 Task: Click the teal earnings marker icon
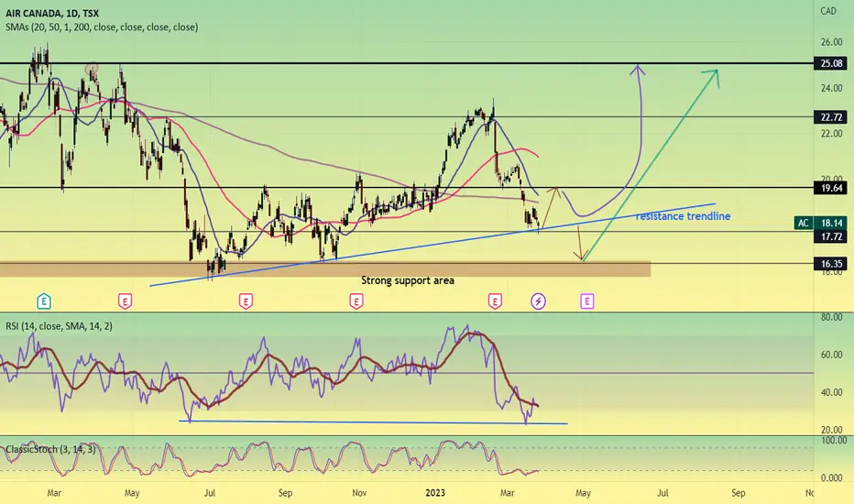(44, 301)
